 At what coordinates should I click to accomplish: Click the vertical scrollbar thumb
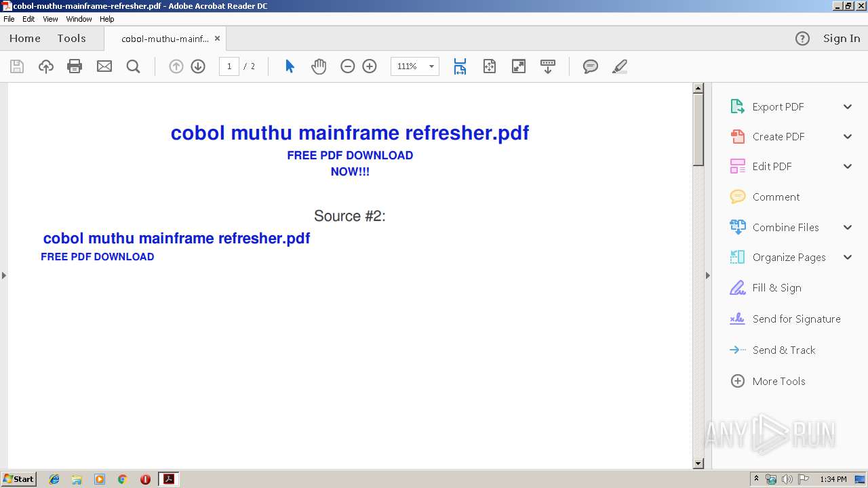pyautogui.click(x=698, y=129)
